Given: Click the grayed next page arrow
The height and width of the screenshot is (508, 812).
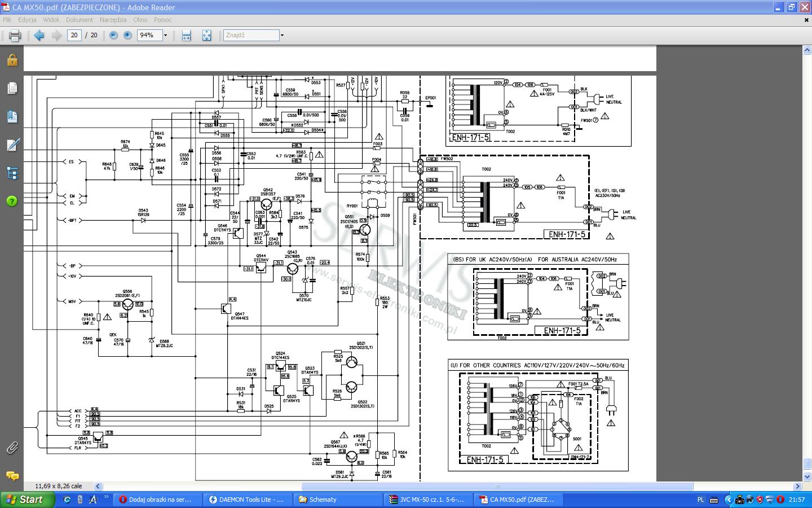Looking at the screenshot, I should click(57, 36).
